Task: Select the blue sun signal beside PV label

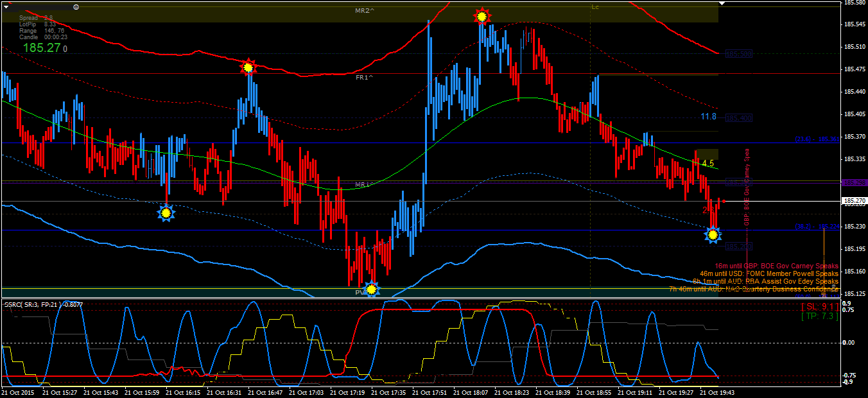Action: (370, 290)
